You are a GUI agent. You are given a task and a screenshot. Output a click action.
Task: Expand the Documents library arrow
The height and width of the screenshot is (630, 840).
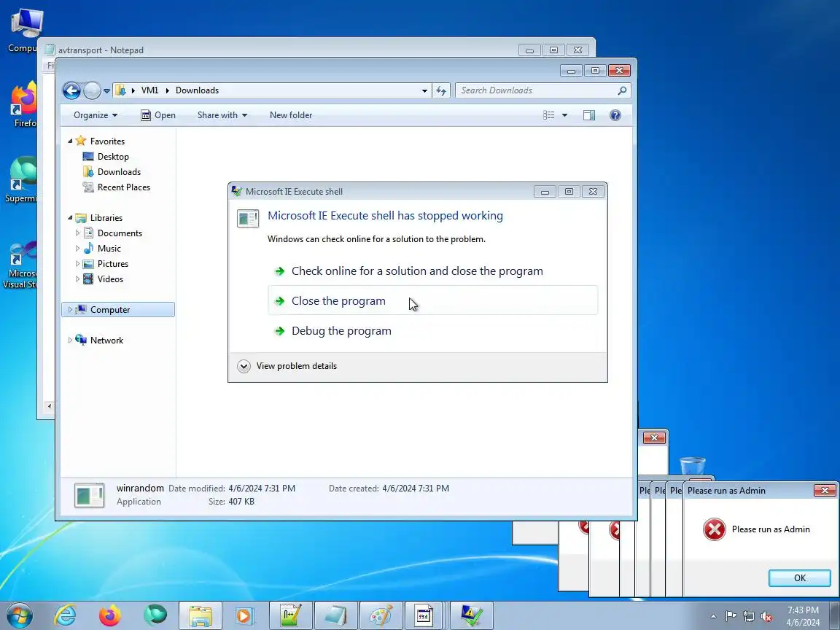77,233
